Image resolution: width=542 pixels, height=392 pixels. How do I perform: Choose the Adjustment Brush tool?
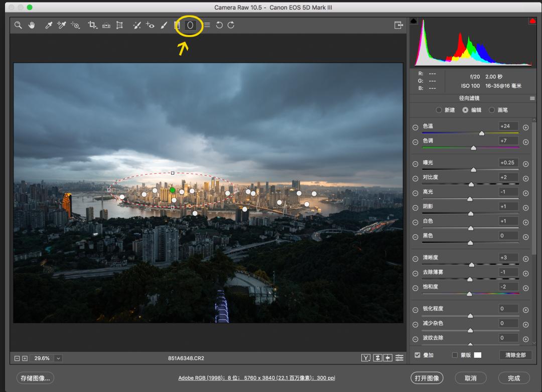coord(164,25)
